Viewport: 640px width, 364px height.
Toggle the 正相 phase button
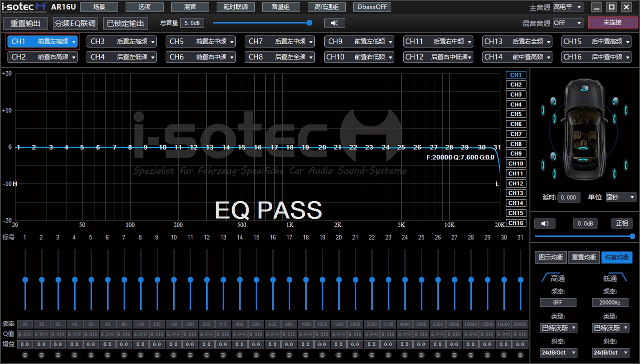point(621,223)
